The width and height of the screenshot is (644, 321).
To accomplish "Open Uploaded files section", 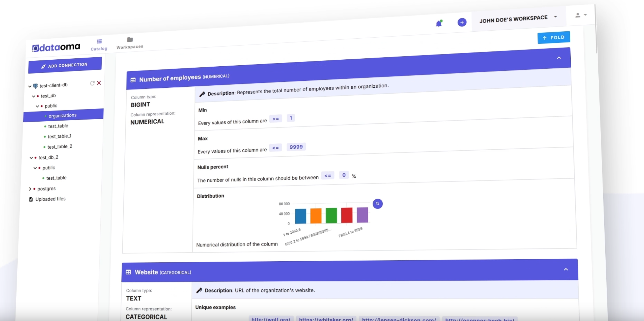I will (50, 199).
